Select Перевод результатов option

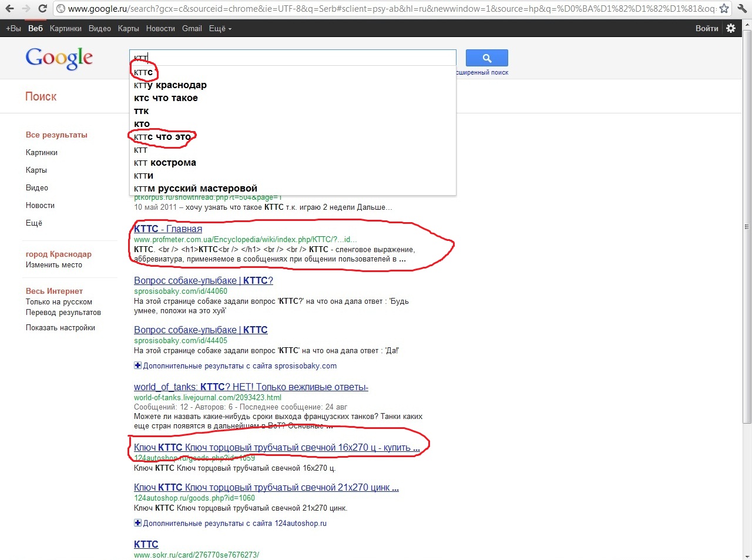(x=63, y=313)
